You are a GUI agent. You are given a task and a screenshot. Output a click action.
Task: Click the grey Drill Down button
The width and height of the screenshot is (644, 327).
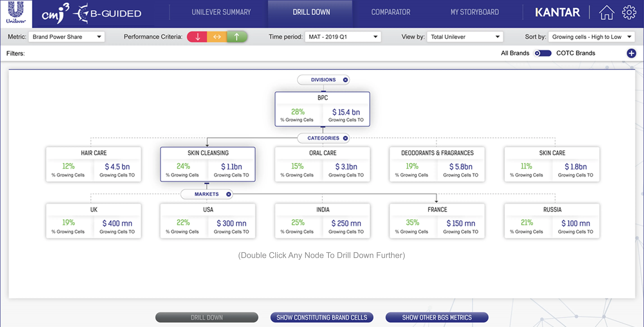[207, 317]
